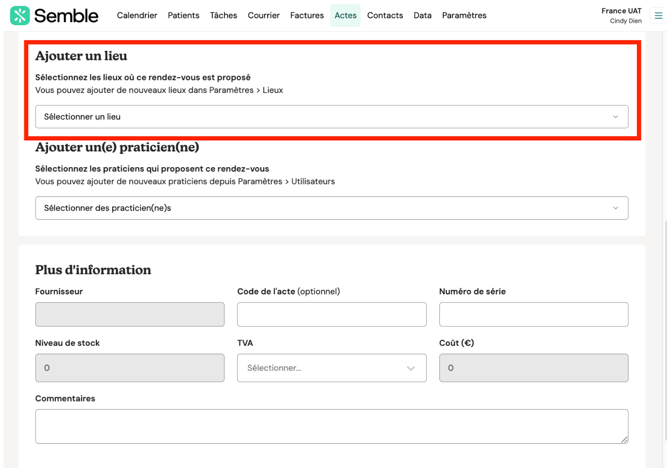The image size is (670, 468).
Task: Click the Fournisseur field
Action: (x=130, y=314)
